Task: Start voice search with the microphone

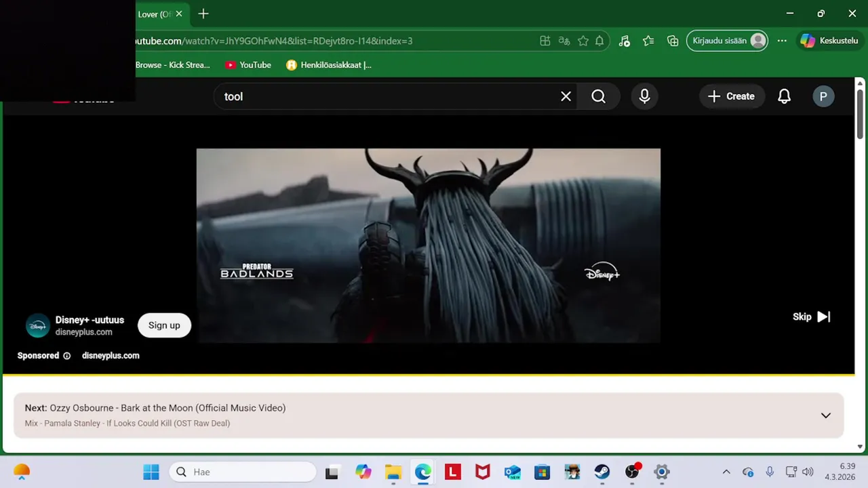Action: click(x=644, y=96)
